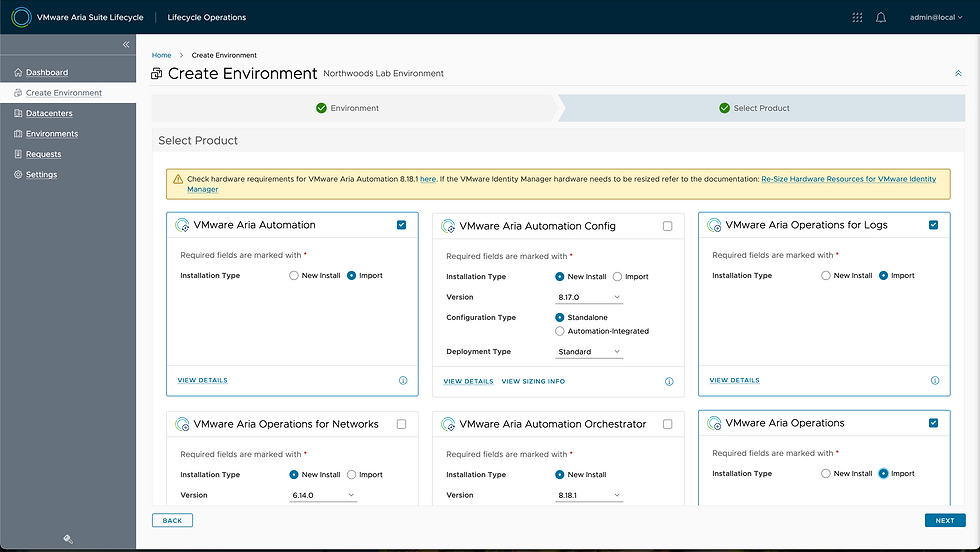Click the Create Environment heading icon

click(x=157, y=74)
